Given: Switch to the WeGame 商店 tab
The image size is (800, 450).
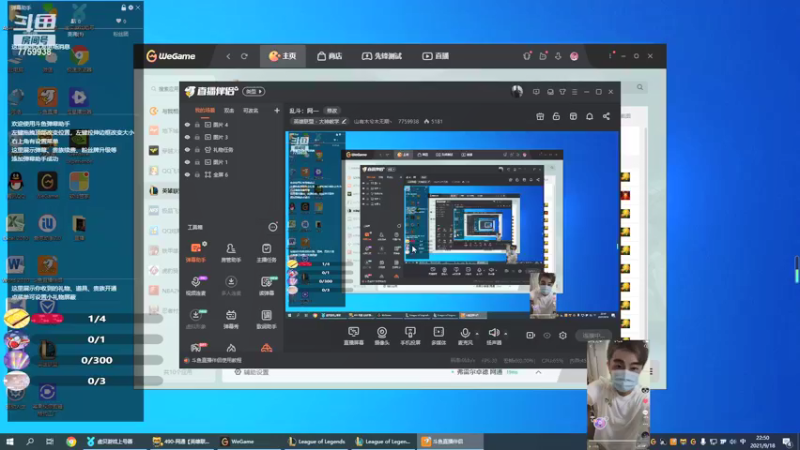Looking at the screenshot, I should click(x=330, y=56).
